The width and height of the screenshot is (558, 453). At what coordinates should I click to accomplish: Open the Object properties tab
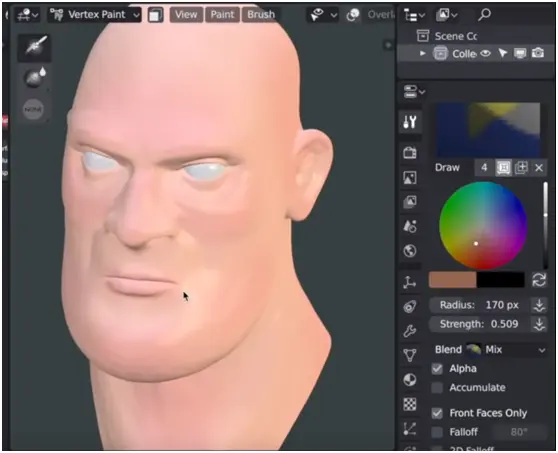(x=410, y=282)
